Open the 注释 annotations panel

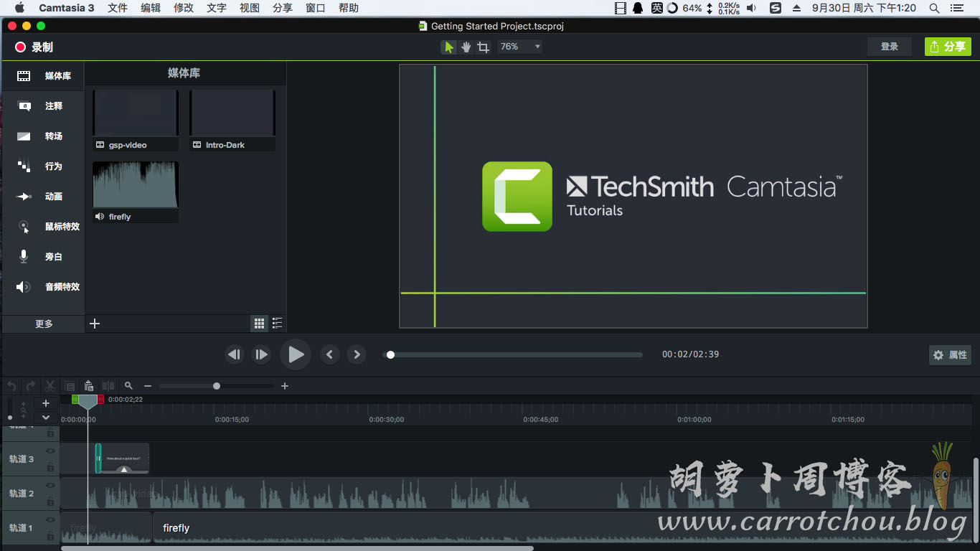pos(43,106)
